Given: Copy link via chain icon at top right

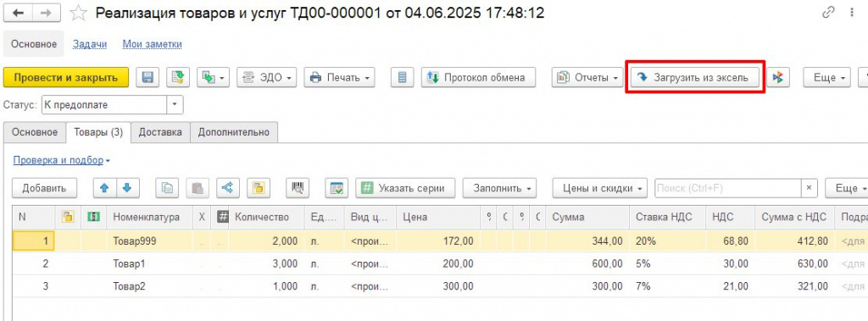Looking at the screenshot, I should click(828, 14).
